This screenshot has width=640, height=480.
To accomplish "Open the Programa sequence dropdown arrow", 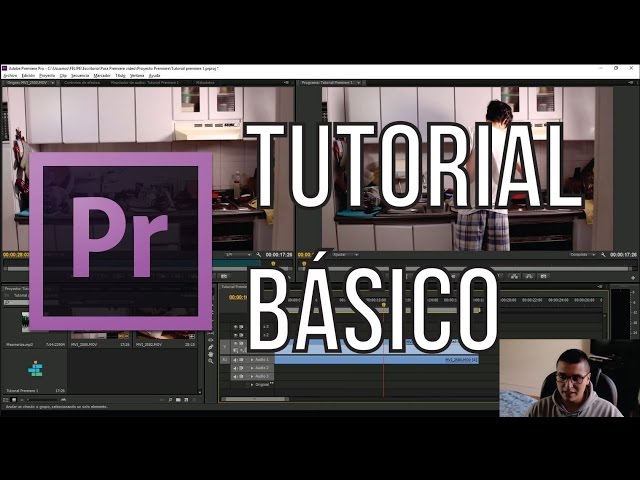I will (358, 83).
